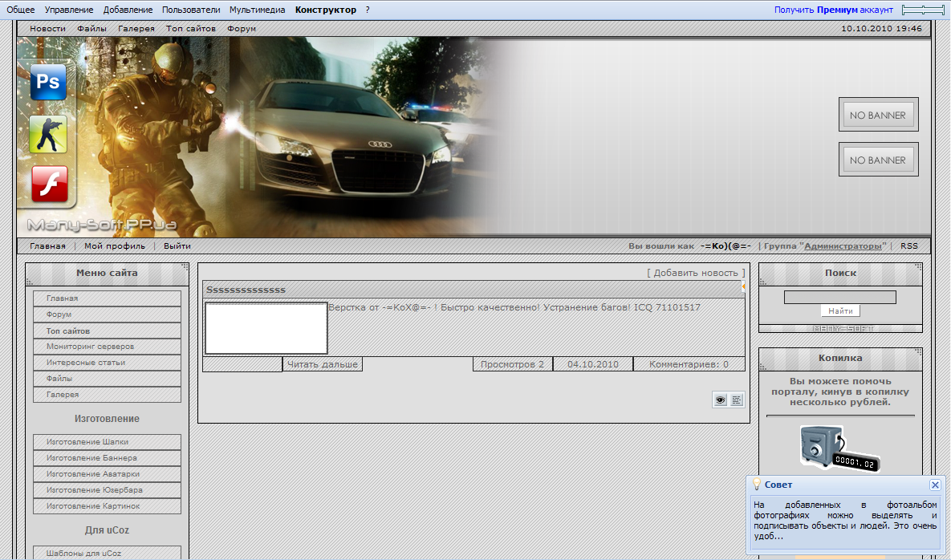Click the Flash icon in the header

(49, 185)
